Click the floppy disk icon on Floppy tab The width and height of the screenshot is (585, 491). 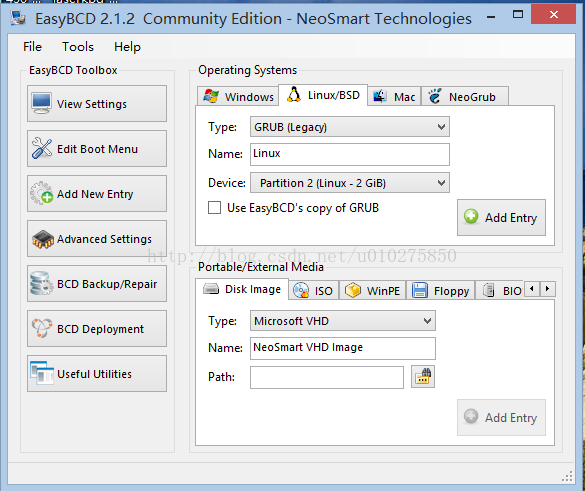(x=420, y=290)
